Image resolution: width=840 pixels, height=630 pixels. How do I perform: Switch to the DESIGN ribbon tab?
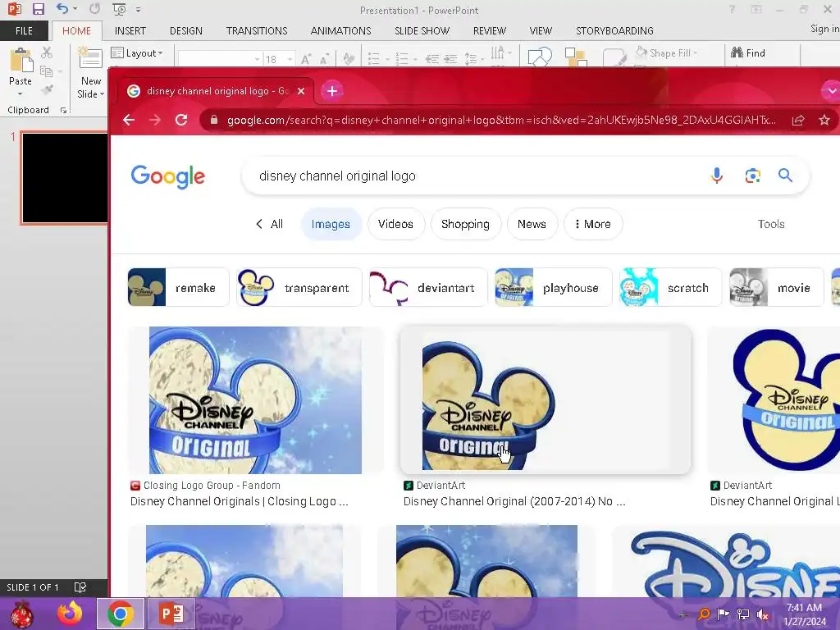coord(186,30)
